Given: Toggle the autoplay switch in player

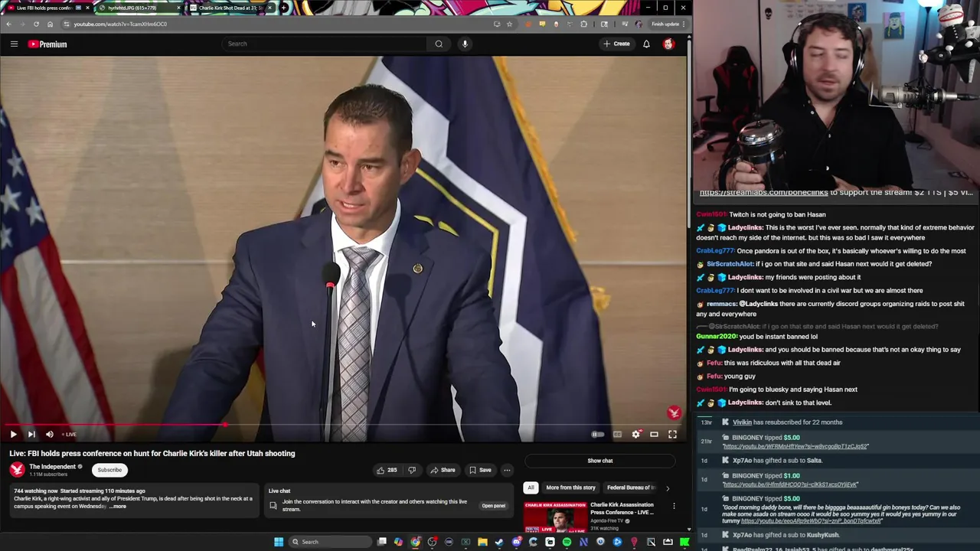Looking at the screenshot, I should 598,434.
